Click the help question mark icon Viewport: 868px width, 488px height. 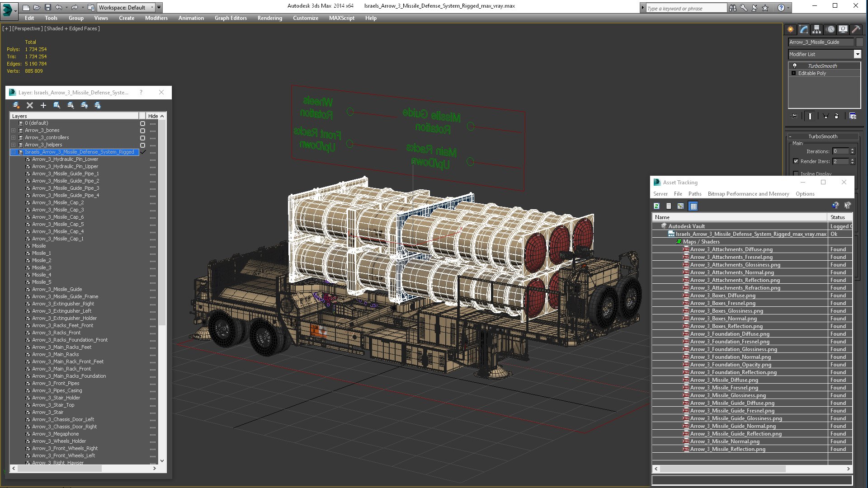coord(781,8)
